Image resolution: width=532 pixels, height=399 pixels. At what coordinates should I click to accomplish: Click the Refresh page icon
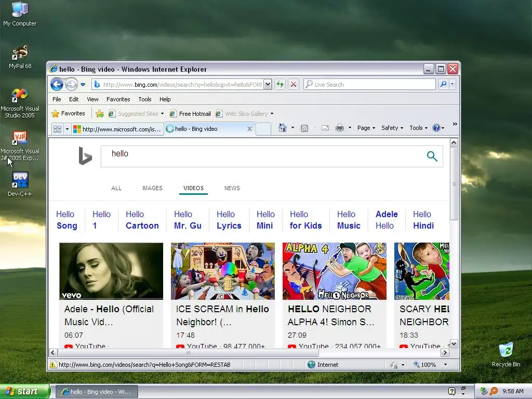click(280, 84)
